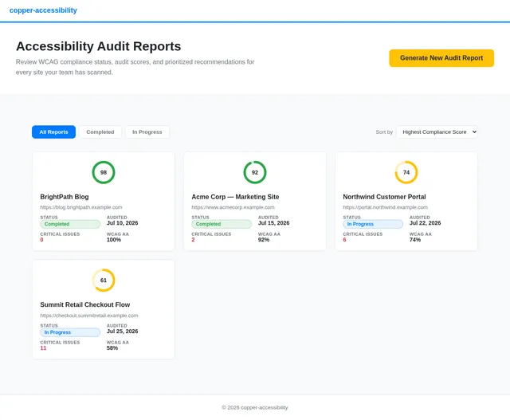Viewport: 510px width, 420px height.
Task: Open the Northwind Customer Portal title
Action: pyautogui.click(x=384, y=197)
